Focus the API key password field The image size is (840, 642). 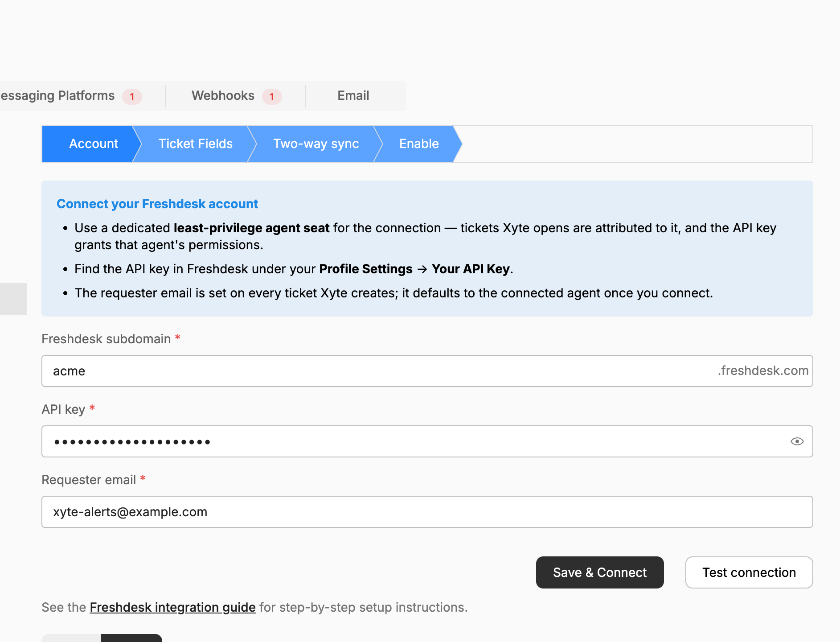[x=427, y=441]
